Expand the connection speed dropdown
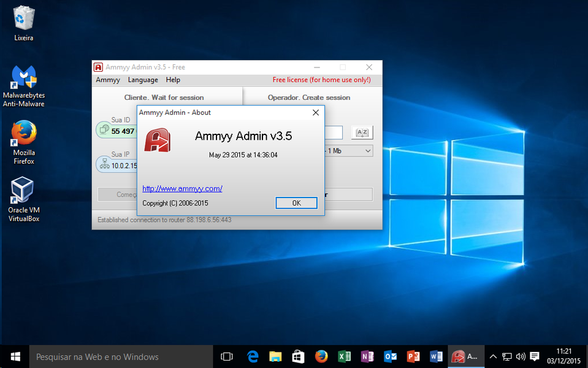Image resolution: width=588 pixels, height=368 pixels. tap(367, 151)
